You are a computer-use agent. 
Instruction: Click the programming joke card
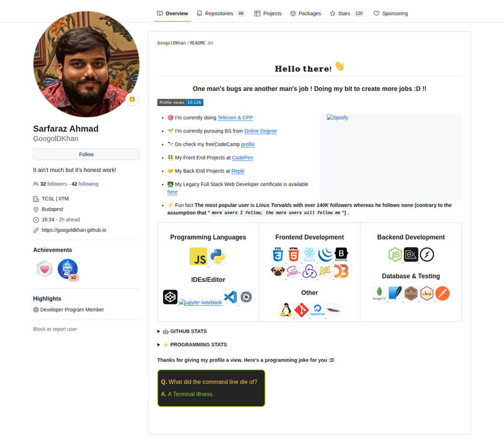pyautogui.click(x=211, y=388)
